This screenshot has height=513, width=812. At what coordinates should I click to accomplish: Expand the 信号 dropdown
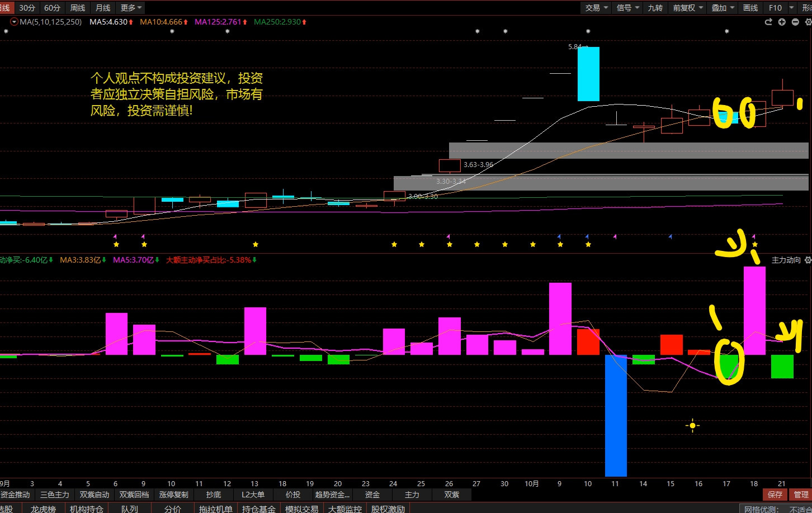(x=628, y=7)
